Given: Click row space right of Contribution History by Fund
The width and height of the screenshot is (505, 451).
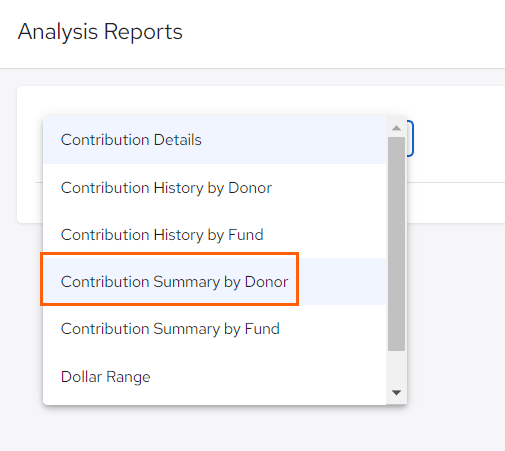Looking at the screenshot, I should coord(325,235).
